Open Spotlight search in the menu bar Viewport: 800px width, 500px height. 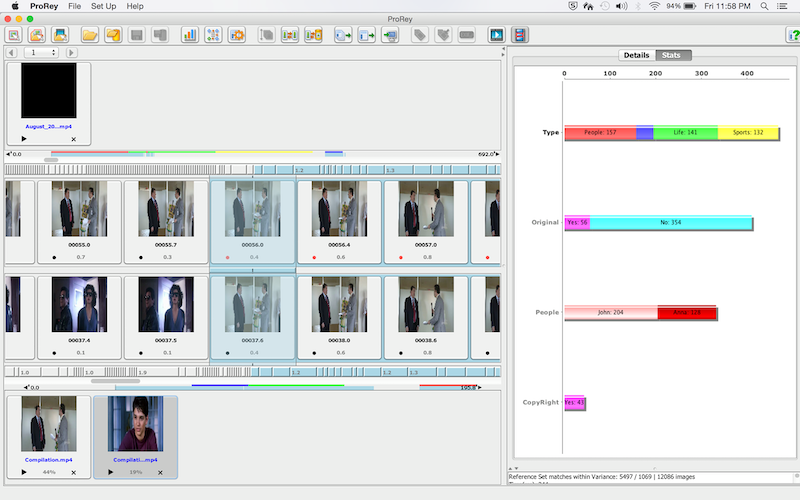point(764,6)
